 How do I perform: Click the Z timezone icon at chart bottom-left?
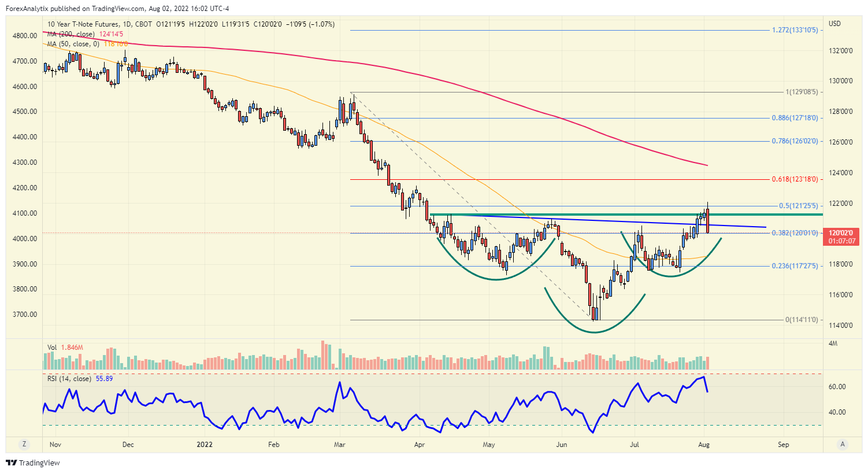click(x=24, y=444)
